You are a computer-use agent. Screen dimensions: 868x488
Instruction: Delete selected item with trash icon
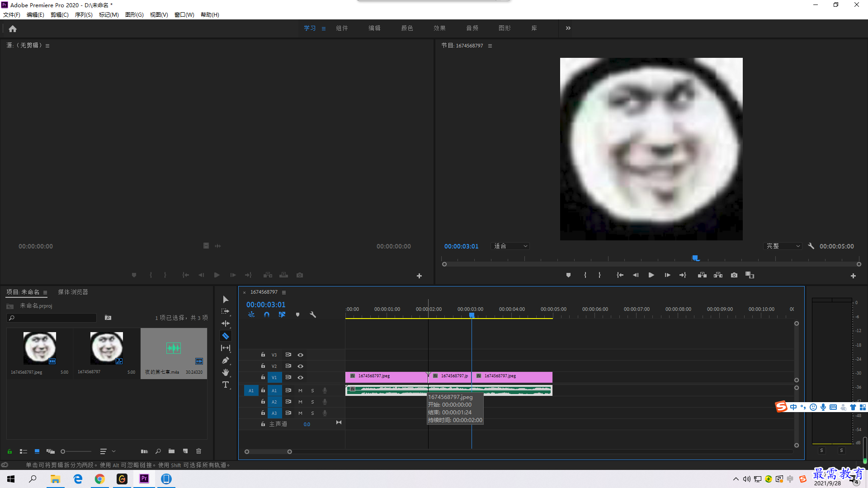click(198, 451)
